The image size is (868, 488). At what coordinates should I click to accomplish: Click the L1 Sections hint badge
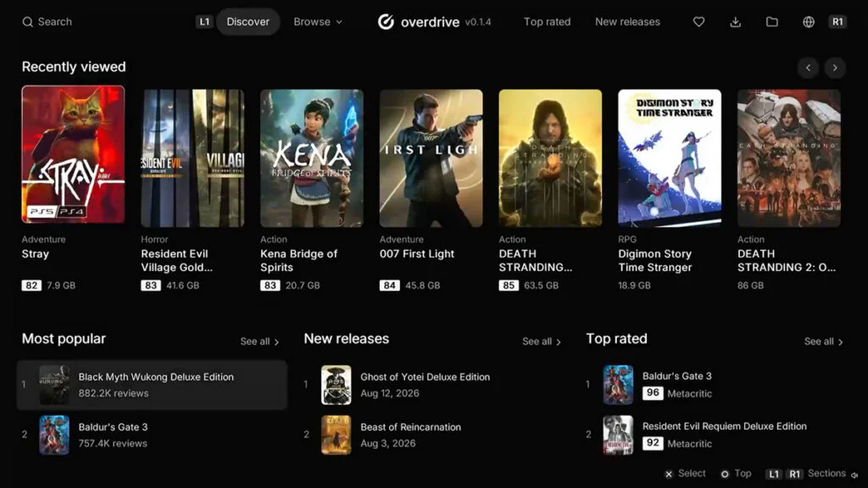click(x=773, y=474)
